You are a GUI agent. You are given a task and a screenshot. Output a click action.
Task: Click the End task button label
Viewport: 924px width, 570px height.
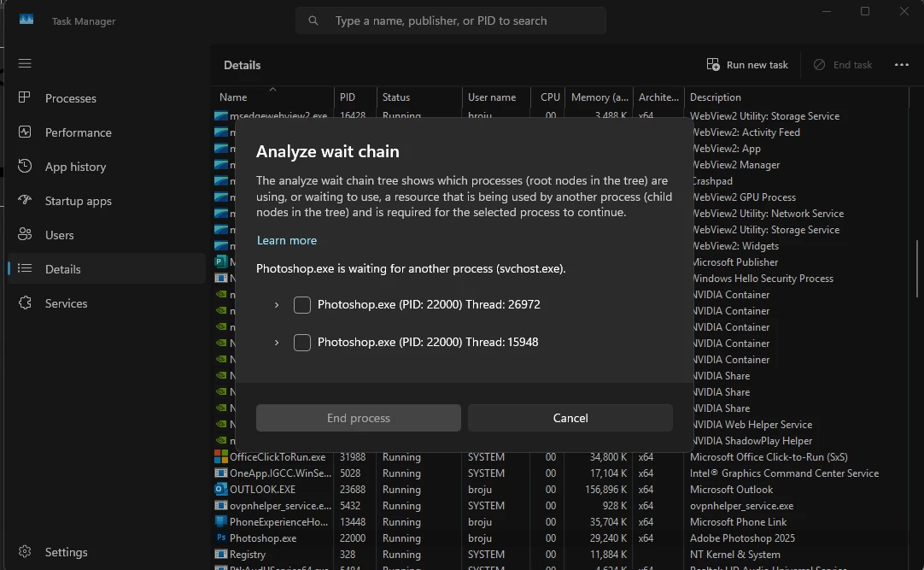point(853,65)
